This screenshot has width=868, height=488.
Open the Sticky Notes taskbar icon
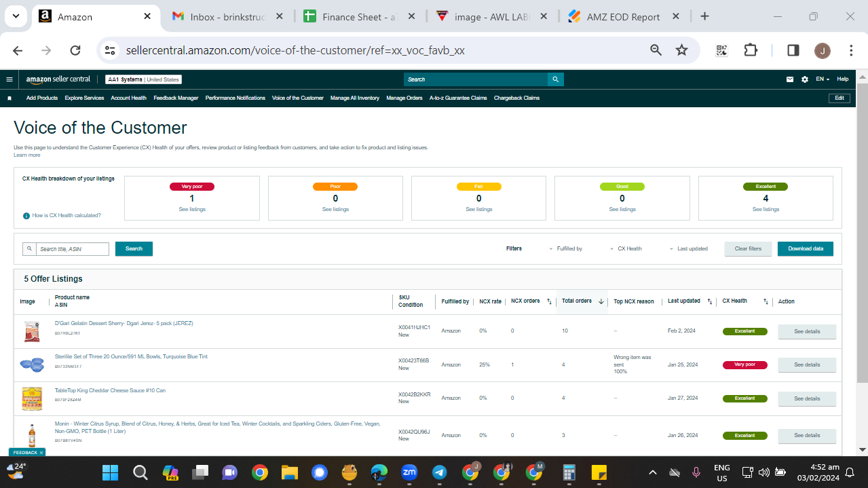point(599,472)
